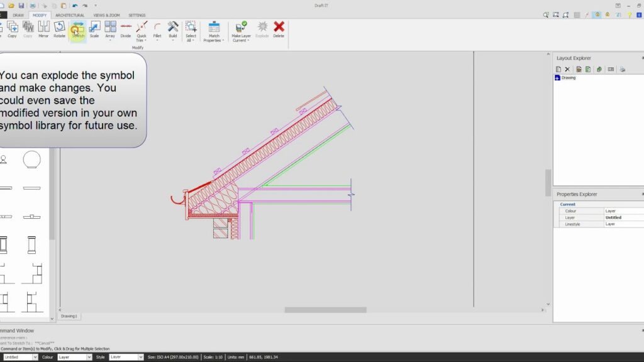644x362 pixels.
Task: Click Size: ISO A4 status entry
Action: [x=173, y=357]
